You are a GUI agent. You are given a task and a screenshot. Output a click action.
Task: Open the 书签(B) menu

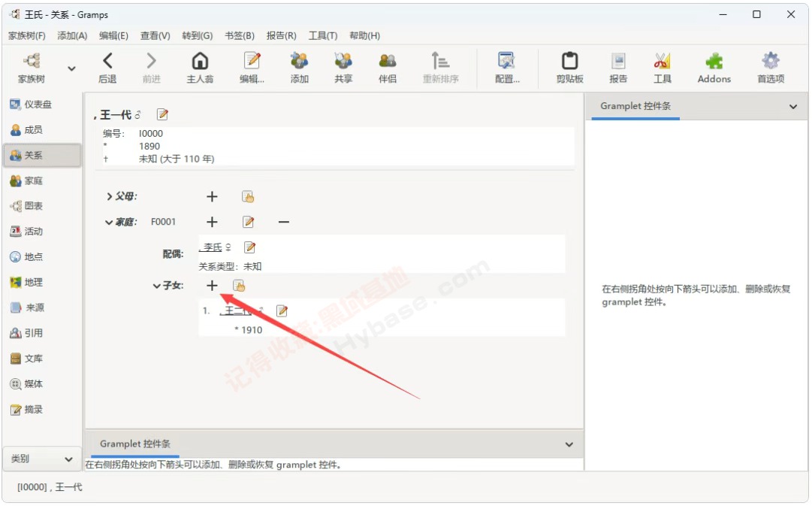click(240, 36)
